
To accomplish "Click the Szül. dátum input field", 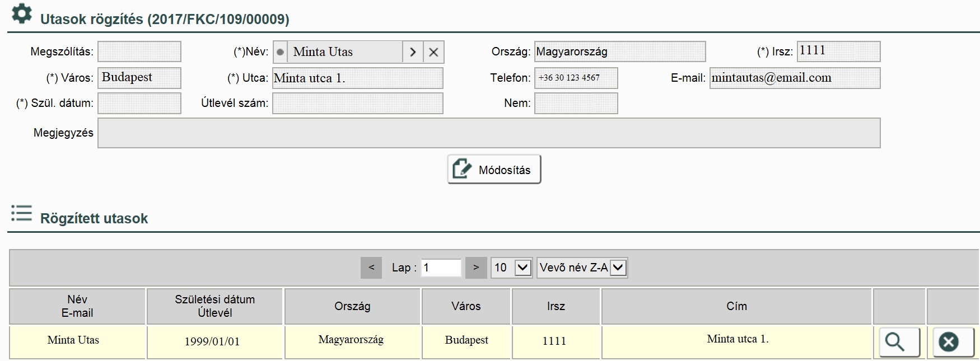I will coord(139,103).
